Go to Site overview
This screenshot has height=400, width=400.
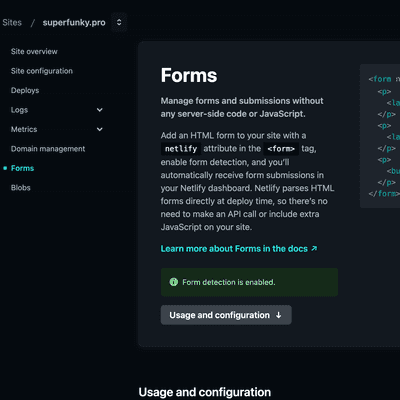pos(34,51)
